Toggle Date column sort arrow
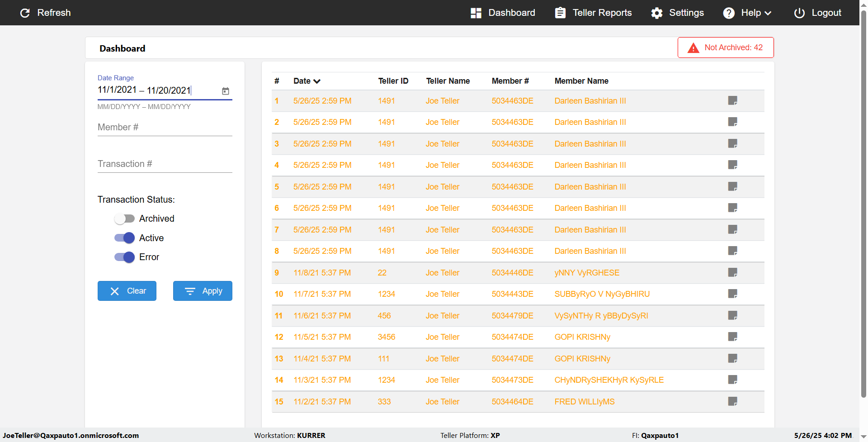 [x=317, y=81]
